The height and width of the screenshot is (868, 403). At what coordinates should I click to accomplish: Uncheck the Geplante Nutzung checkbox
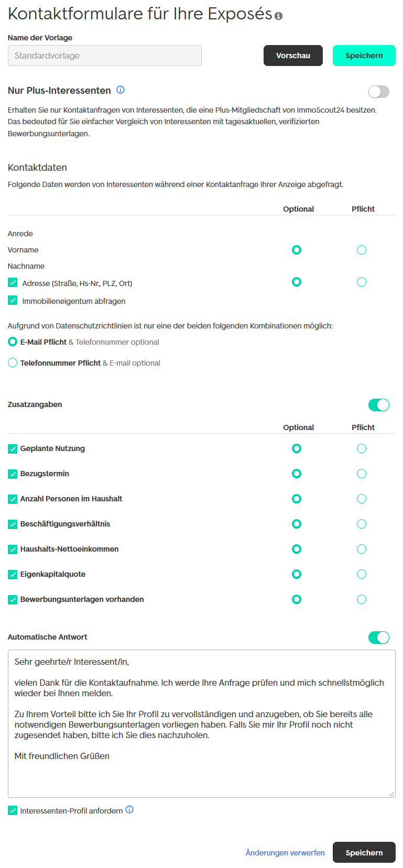[13, 449]
